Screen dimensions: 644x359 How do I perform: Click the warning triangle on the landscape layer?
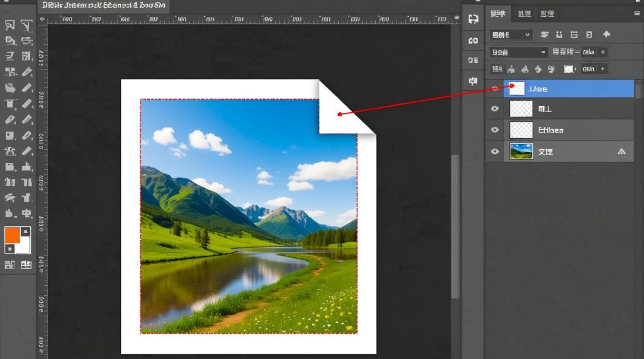621,151
